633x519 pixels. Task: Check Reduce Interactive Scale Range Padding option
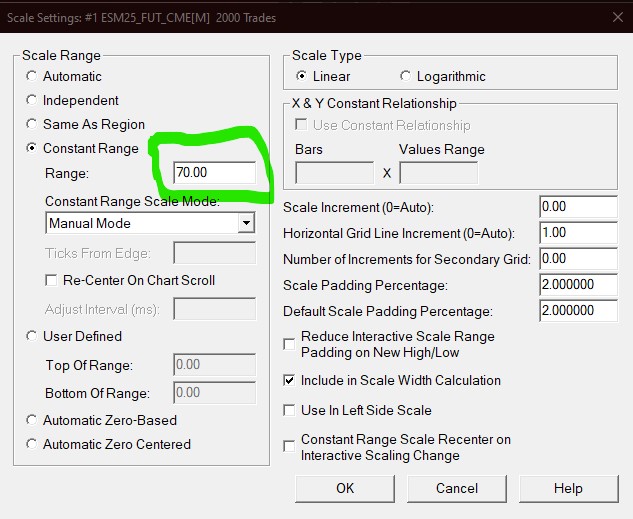[x=290, y=345]
